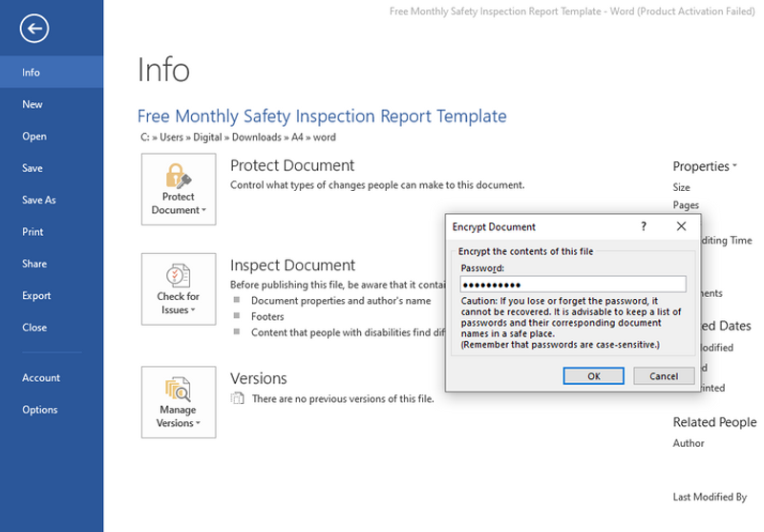Click the back arrow circle icon
The image size is (764, 532).
pyautogui.click(x=34, y=29)
